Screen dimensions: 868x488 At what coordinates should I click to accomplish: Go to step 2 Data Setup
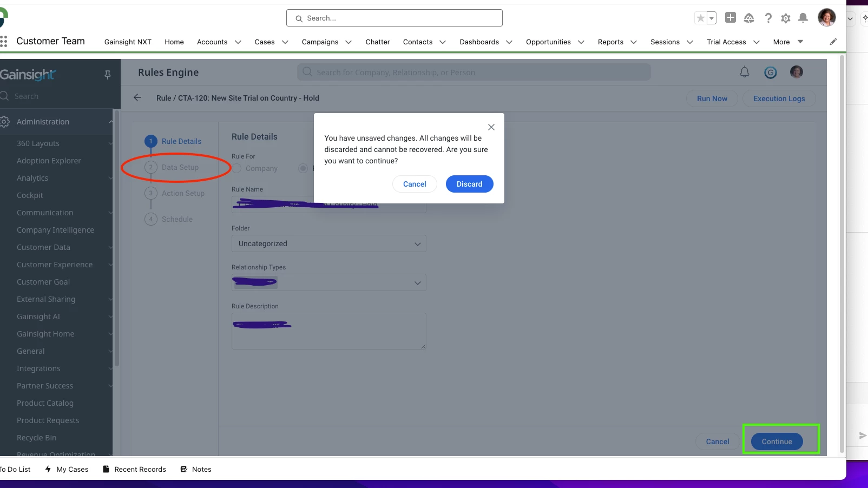(x=172, y=167)
